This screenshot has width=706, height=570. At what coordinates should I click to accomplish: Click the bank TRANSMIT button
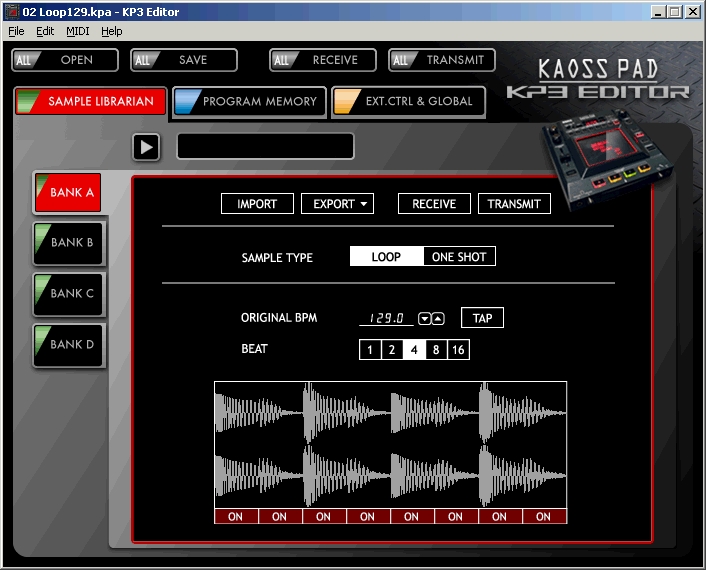pyautogui.click(x=514, y=204)
